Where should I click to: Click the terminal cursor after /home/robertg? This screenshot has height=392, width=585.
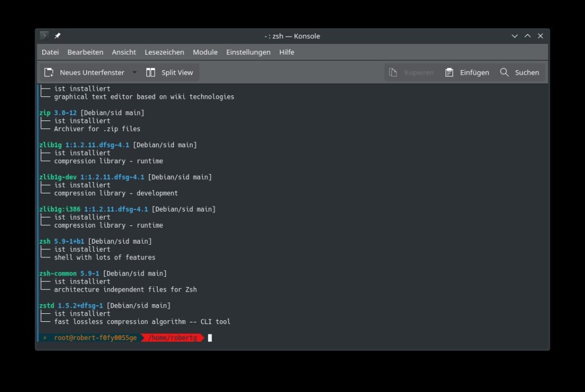click(x=210, y=338)
